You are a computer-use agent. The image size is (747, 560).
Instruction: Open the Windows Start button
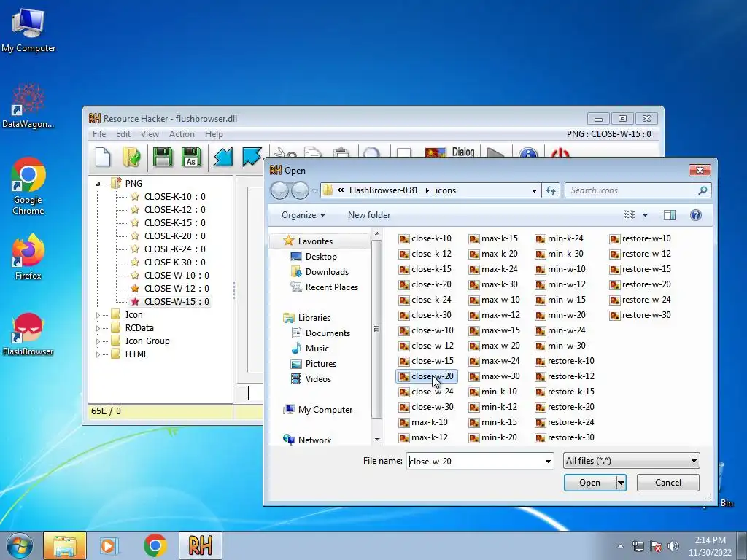point(19,545)
